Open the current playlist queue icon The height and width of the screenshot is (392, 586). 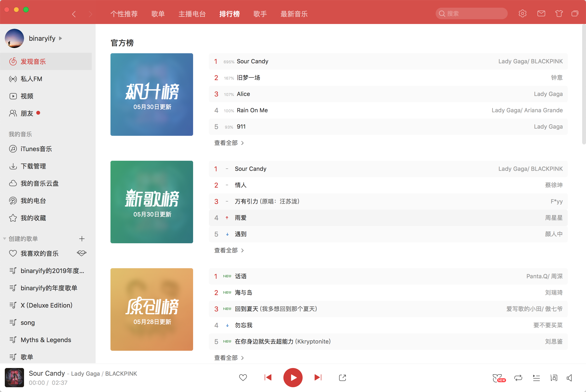point(537,378)
